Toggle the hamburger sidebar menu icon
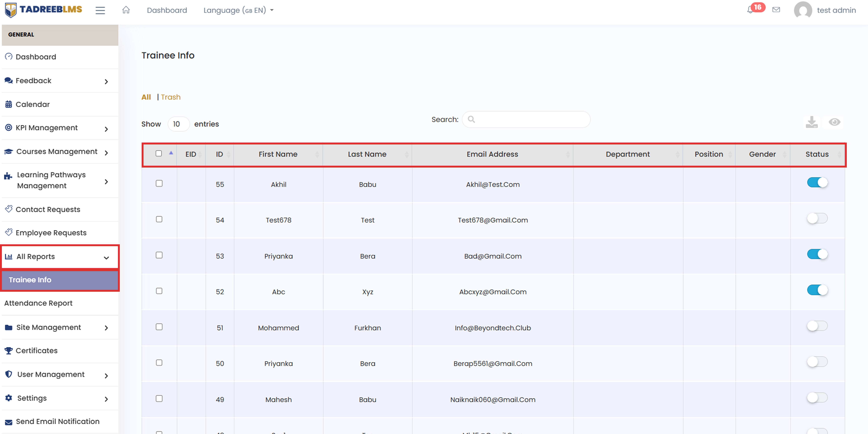868x434 pixels. (100, 10)
